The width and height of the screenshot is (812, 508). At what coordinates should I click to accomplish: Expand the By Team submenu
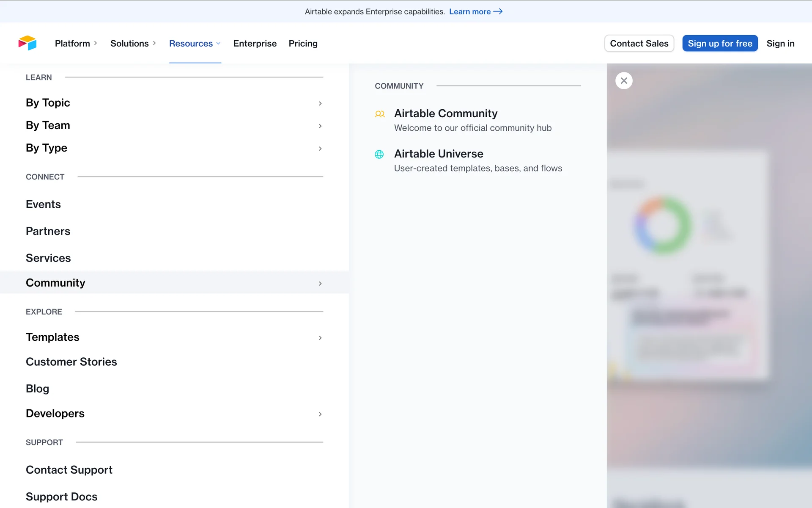click(320, 126)
